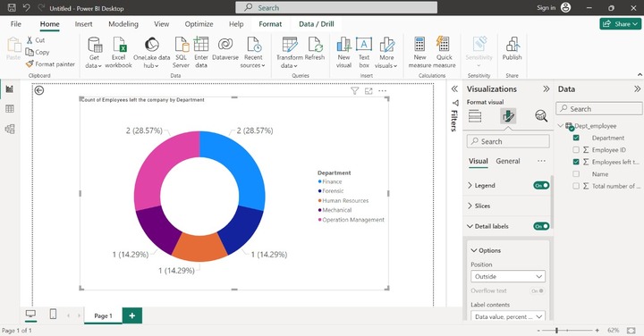Screen dimensions: 644x336
Task: Click Cut in Clipboard group
Action: pos(36,40)
